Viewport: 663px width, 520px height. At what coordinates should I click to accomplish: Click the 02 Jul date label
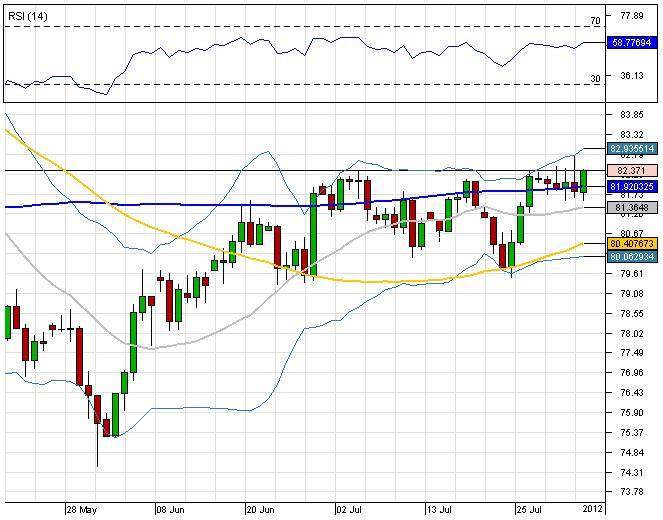[349, 509]
